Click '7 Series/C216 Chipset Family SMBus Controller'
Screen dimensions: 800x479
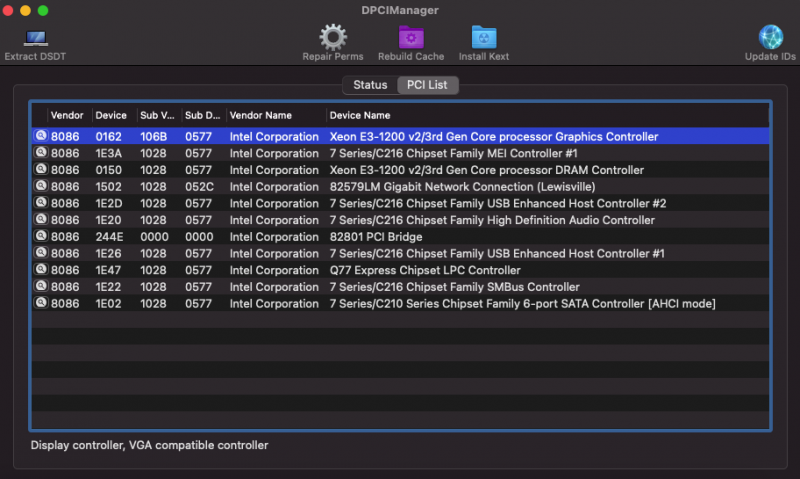(455, 287)
